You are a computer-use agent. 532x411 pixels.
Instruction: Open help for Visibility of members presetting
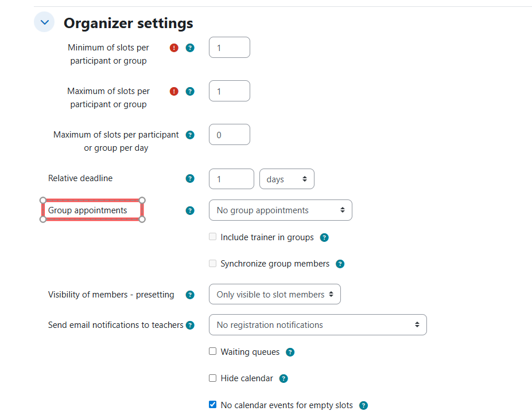[x=190, y=295]
